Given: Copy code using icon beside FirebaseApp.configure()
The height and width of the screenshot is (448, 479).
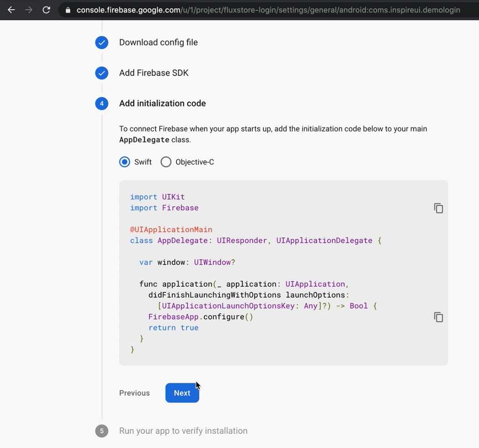Looking at the screenshot, I should coord(438,317).
